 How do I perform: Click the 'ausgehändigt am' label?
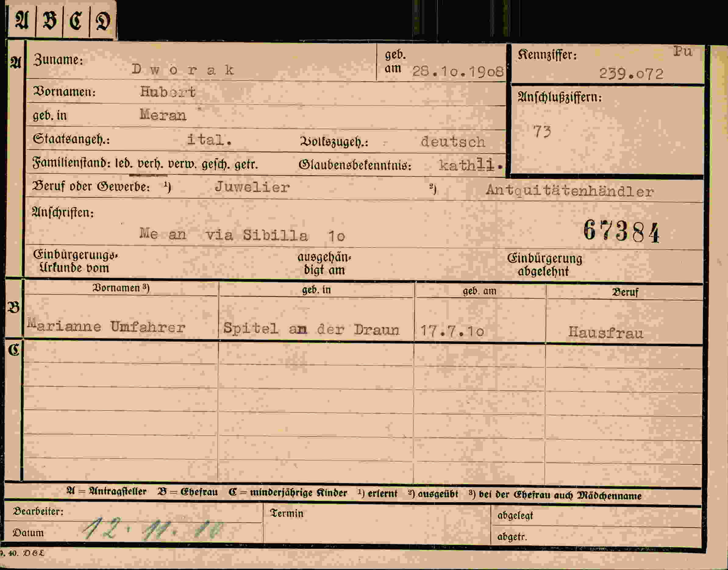point(324,264)
